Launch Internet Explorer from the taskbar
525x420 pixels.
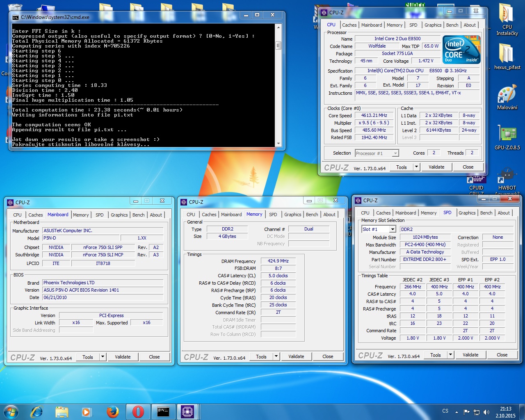[x=37, y=412]
